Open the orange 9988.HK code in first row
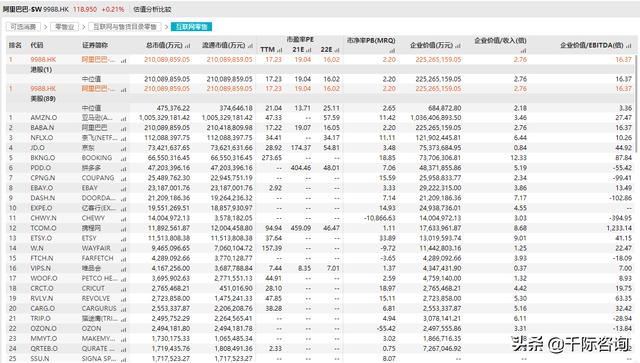 pyautogui.click(x=43, y=60)
